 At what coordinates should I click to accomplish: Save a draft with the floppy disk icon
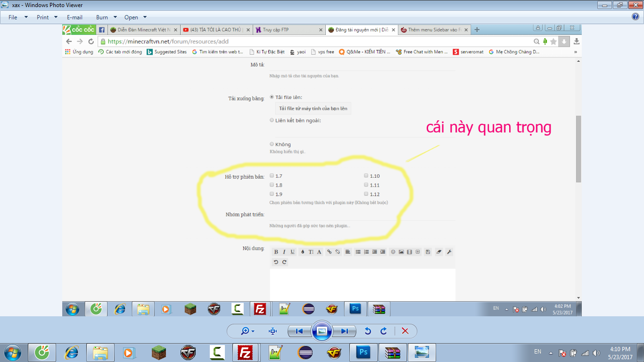[x=428, y=252]
